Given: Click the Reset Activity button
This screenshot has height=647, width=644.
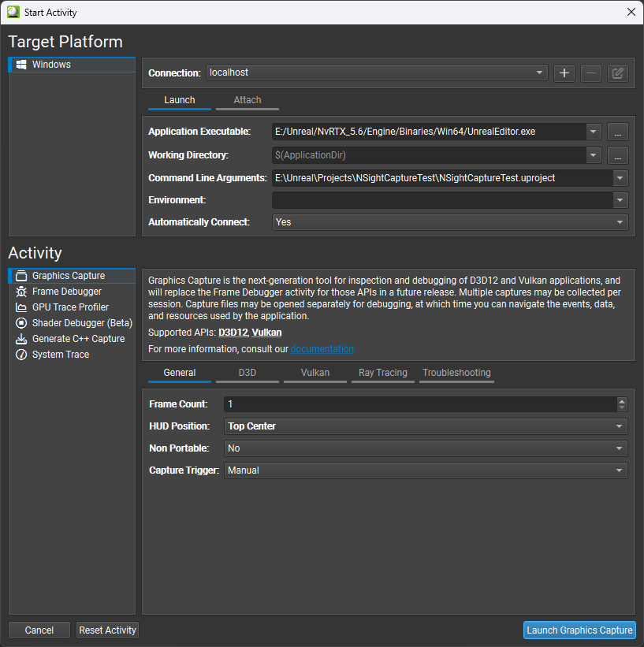Looking at the screenshot, I should (x=107, y=630).
